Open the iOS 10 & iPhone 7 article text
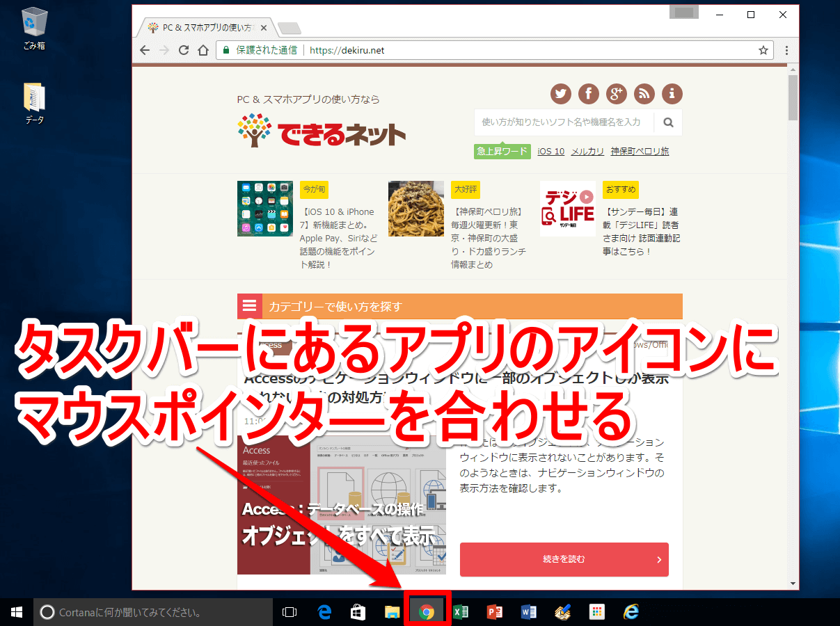The height and width of the screenshot is (626, 840). tap(338, 238)
